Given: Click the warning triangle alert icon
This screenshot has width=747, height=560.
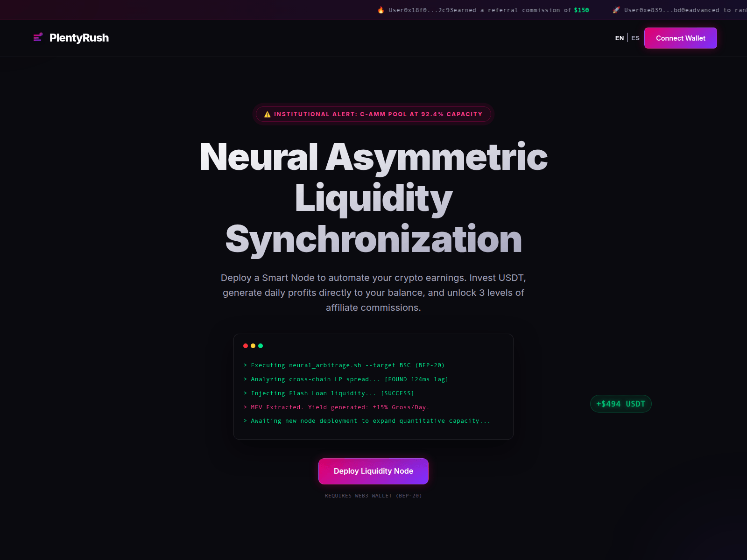Looking at the screenshot, I should click(268, 114).
